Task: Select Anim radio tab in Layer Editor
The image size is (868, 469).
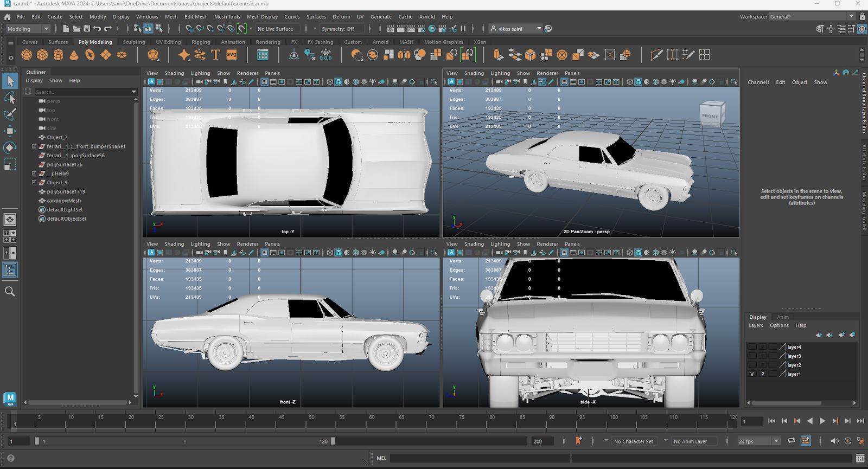Action: (x=783, y=317)
